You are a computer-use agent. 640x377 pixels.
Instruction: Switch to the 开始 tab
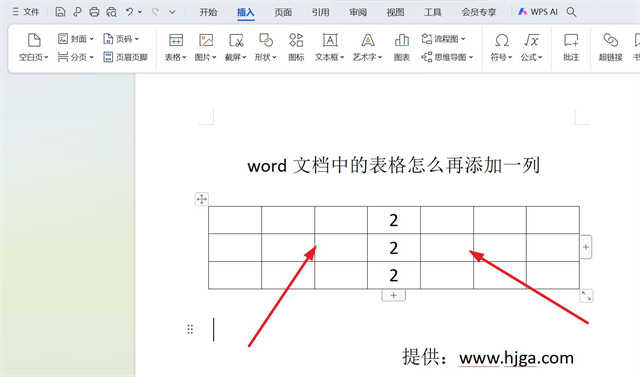208,12
